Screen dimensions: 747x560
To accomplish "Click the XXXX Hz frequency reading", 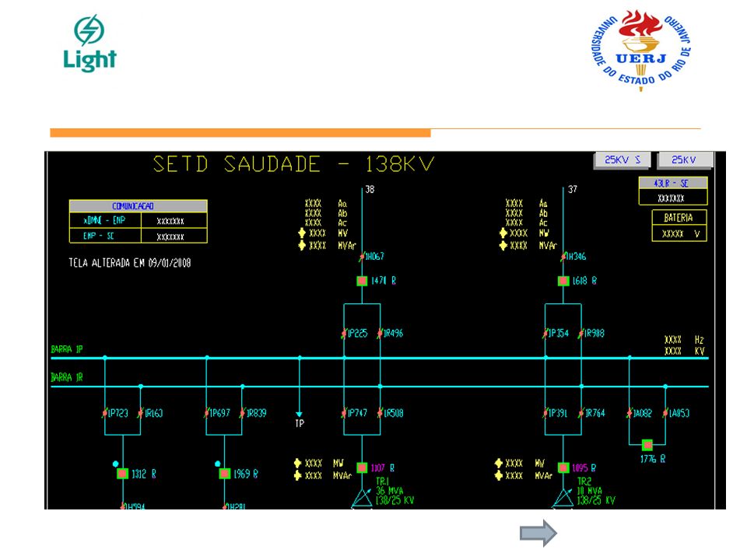I will (x=684, y=340).
